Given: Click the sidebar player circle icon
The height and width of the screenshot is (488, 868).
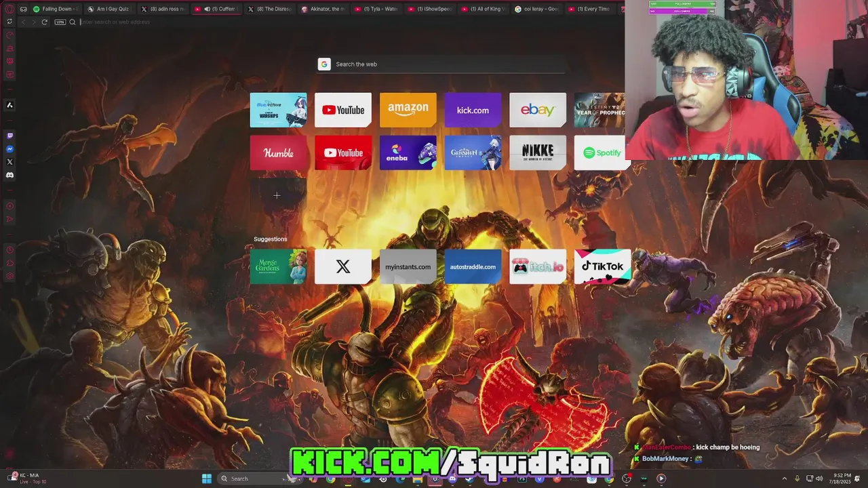Looking at the screenshot, I should pos(9,206).
